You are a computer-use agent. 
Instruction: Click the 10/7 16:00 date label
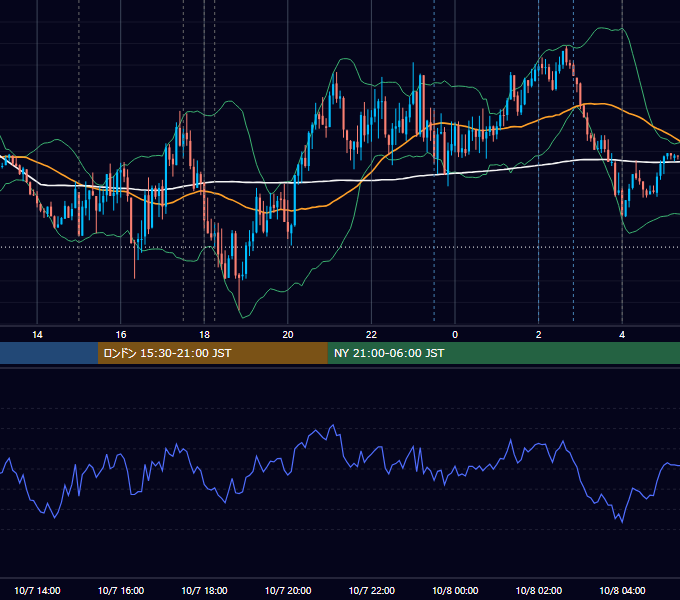pos(121,590)
